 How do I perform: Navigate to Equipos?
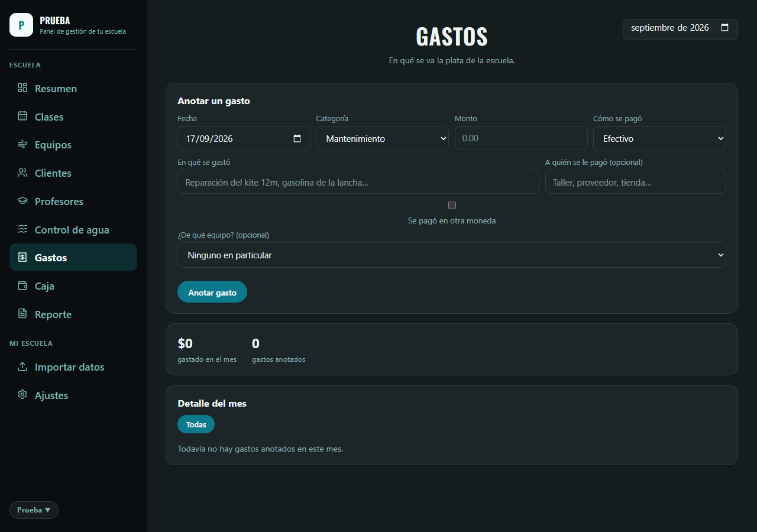point(73,145)
